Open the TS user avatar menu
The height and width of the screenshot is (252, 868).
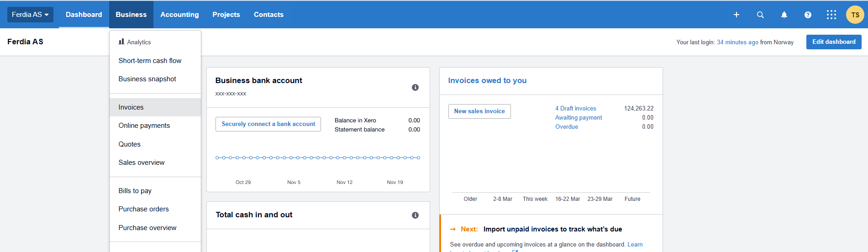[855, 15]
